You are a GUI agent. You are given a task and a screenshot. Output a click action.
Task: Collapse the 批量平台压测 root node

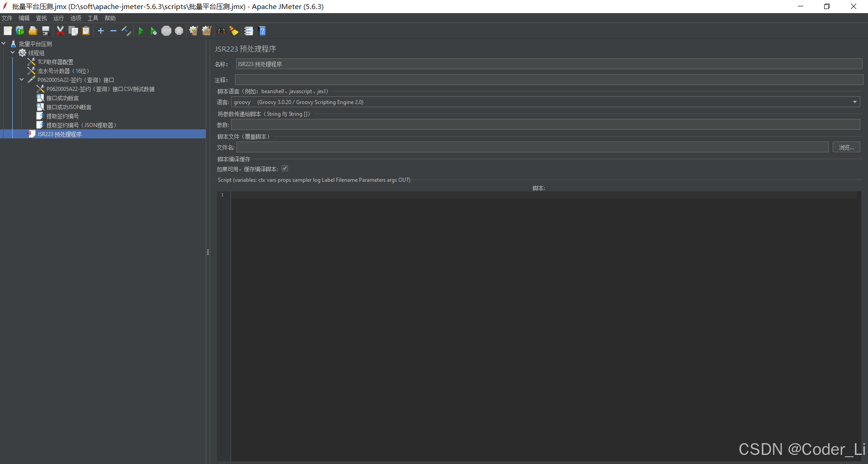point(4,43)
